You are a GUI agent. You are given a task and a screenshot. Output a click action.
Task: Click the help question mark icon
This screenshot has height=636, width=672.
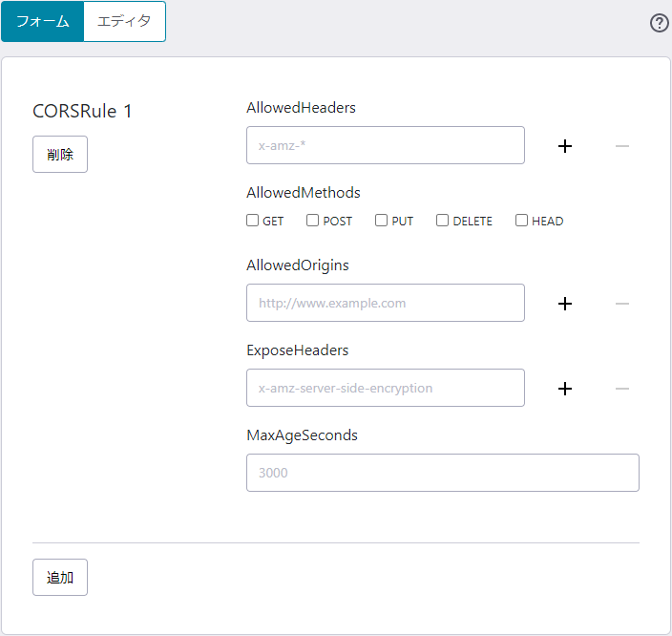pyautogui.click(x=659, y=23)
